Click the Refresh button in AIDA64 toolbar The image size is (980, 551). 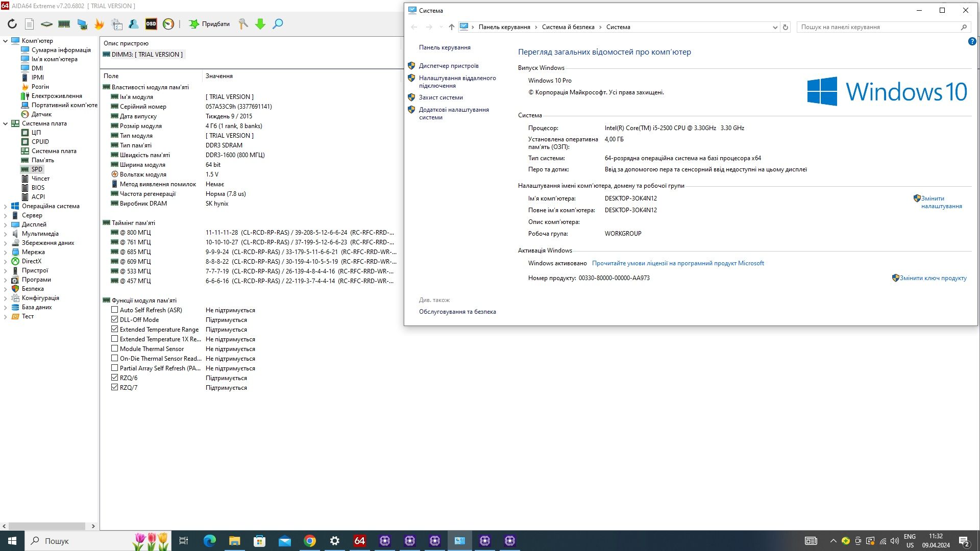coord(11,23)
